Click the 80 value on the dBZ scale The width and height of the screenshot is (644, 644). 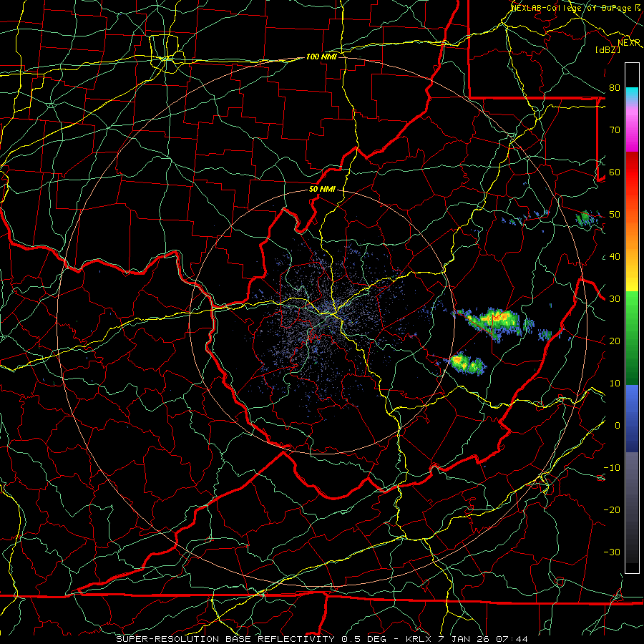615,88
